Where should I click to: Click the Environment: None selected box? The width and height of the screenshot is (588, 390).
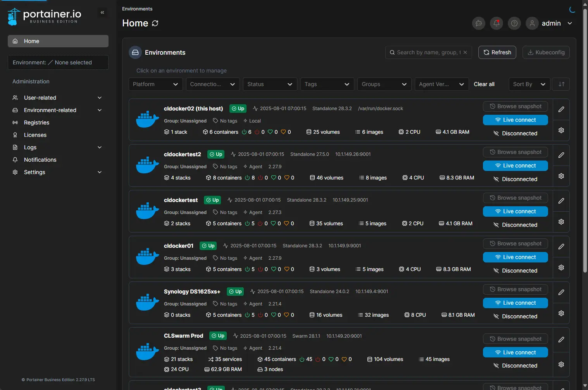pyautogui.click(x=58, y=62)
